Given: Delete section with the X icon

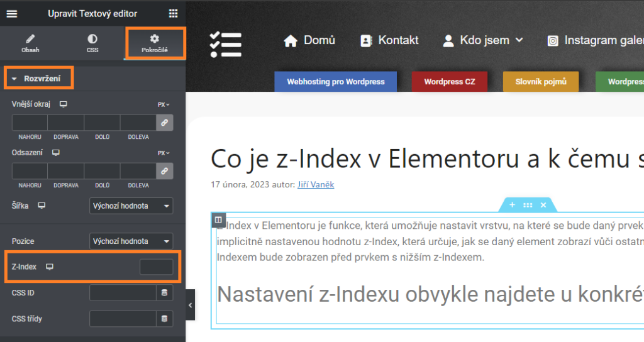Looking at the screenshot, I should pos(543,205).
